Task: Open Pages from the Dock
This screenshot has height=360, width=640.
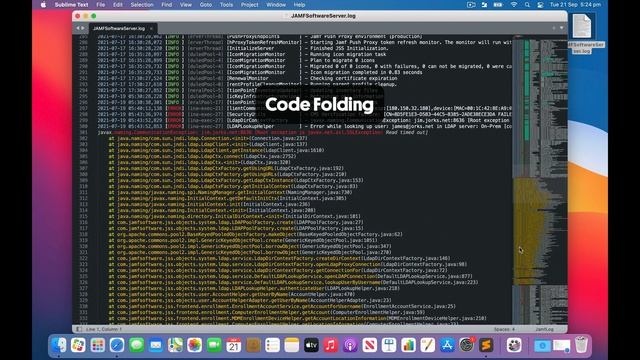Action: tap(427, 345)
